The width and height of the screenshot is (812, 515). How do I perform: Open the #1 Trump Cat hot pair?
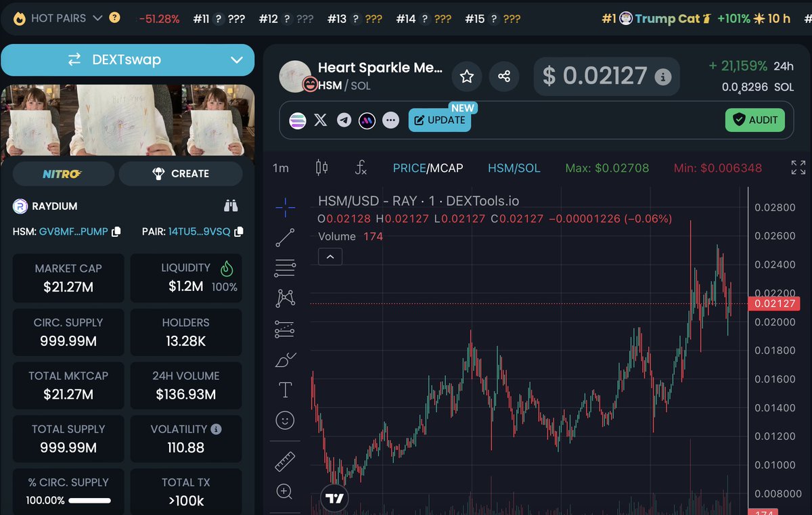click(x=696, y=18)
